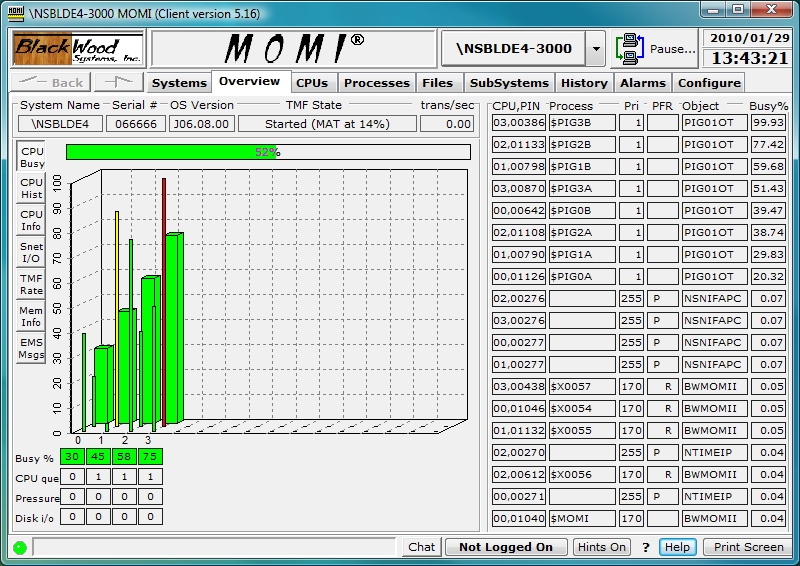Click the forward navigation arrow button

point(120,82)
